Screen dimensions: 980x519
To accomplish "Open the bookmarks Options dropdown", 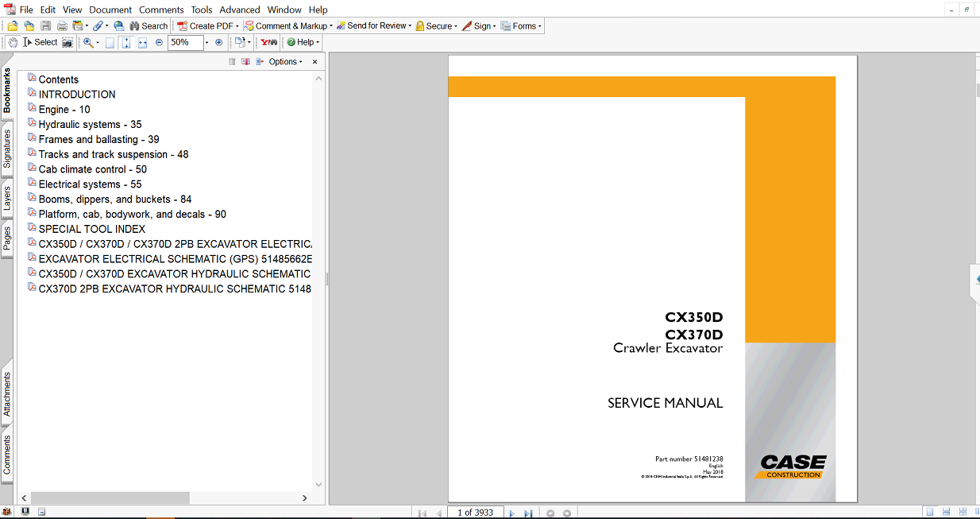I will click(x=286, y=62).
